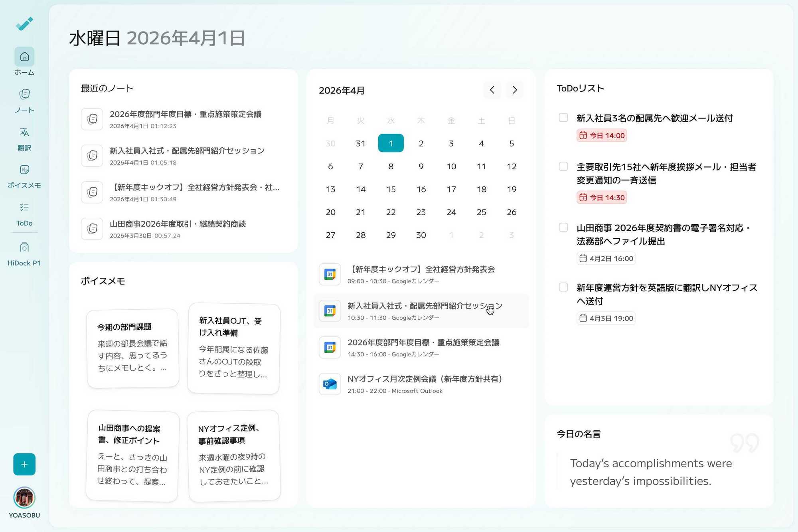Navigate to March using the left chevron
Viewport: 798px width, 532px height.
coord(492,90)
